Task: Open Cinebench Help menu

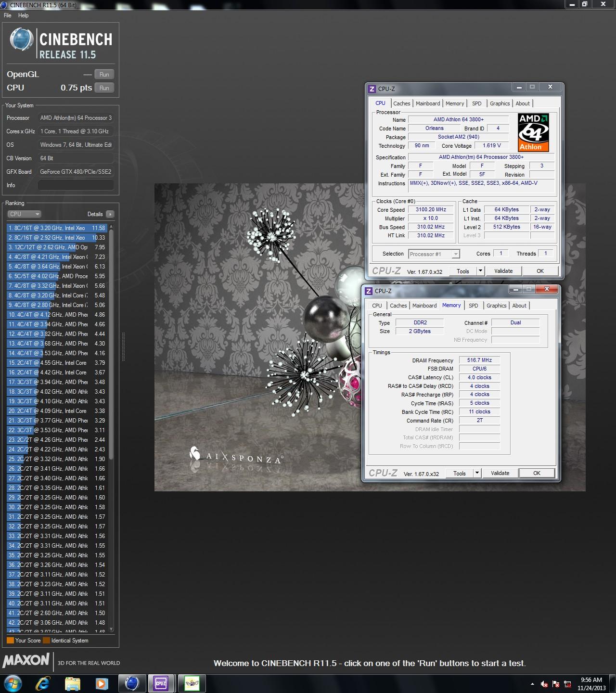Action: pyautogui.click(x=23, y=15)
